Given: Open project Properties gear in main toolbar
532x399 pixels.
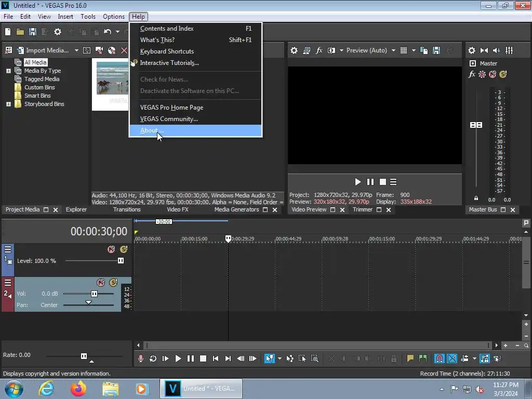Looking at the screenshot, I should tap(58, 32).
